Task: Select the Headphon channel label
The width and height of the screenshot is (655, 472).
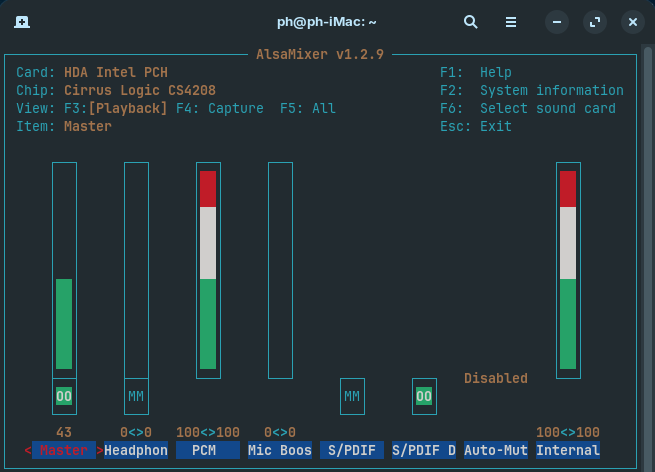Action: 136,450
